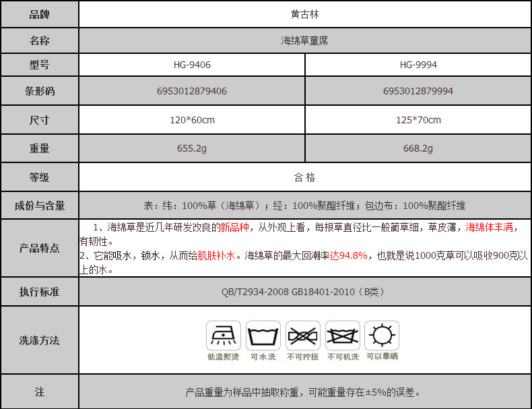Click the no-machine-wash icon

coord(342,336)
